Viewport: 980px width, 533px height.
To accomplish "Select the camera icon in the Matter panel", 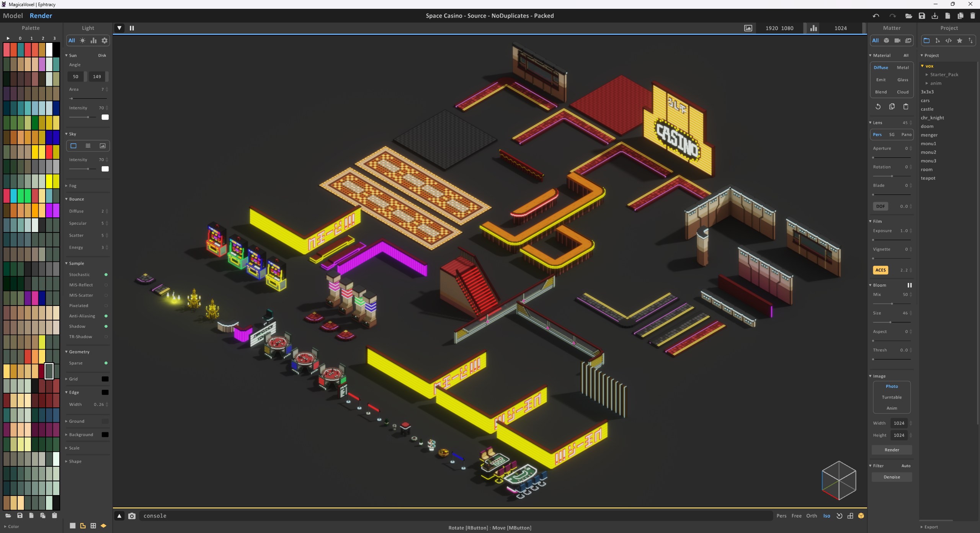I will (x=897, y=41).
